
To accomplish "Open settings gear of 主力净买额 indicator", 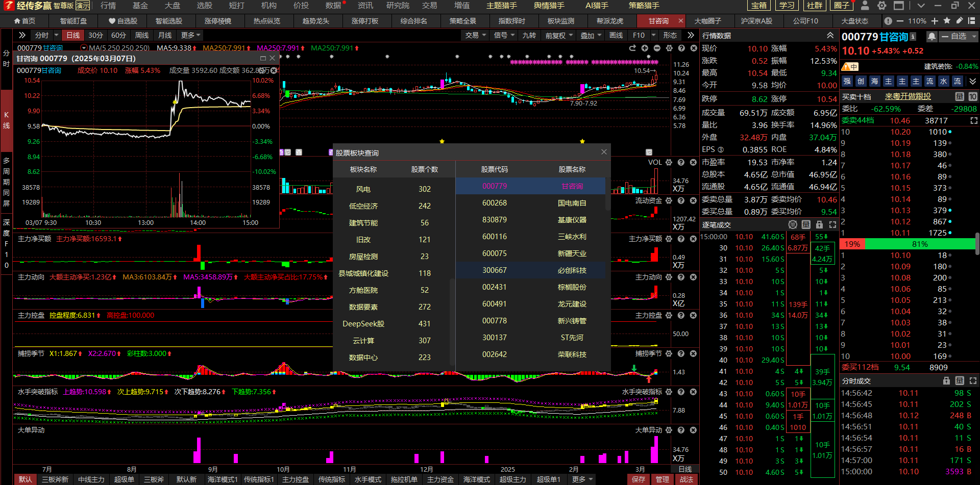I will pyautogui.click(x=669, y=239).
